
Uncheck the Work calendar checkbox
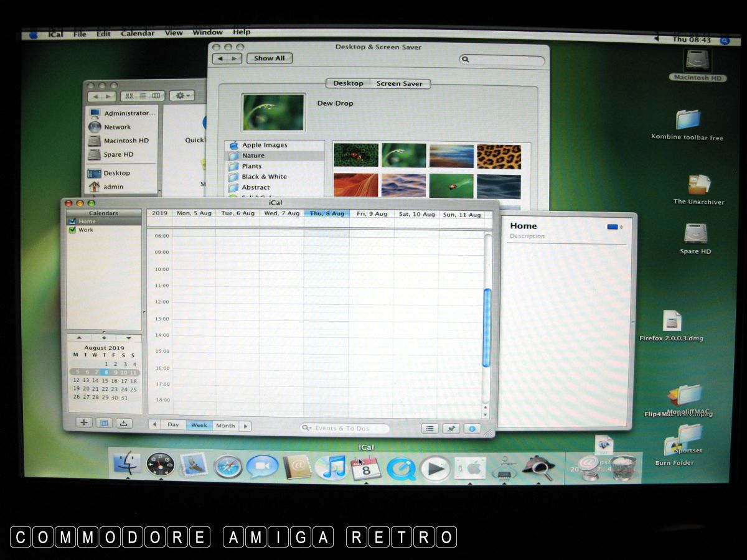(x=73, y=230)
